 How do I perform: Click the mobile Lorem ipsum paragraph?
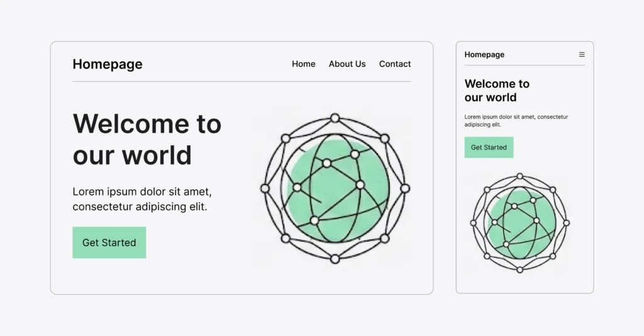516,120
